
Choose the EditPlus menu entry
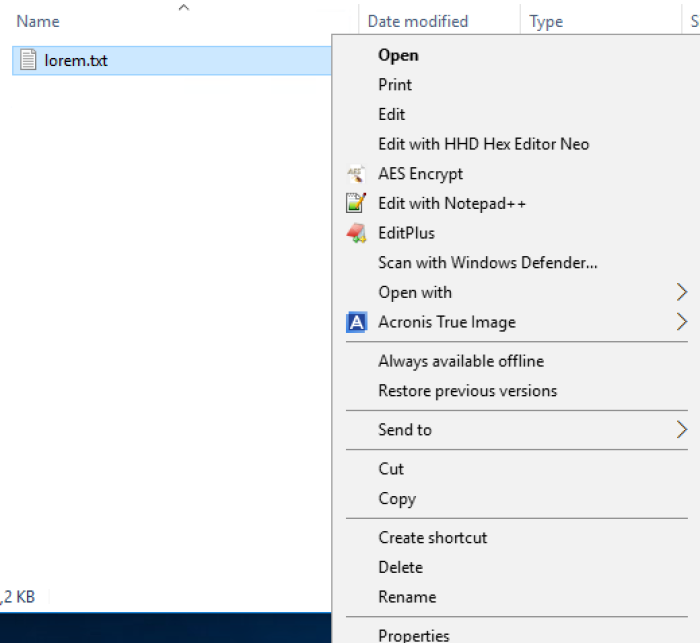517,233
